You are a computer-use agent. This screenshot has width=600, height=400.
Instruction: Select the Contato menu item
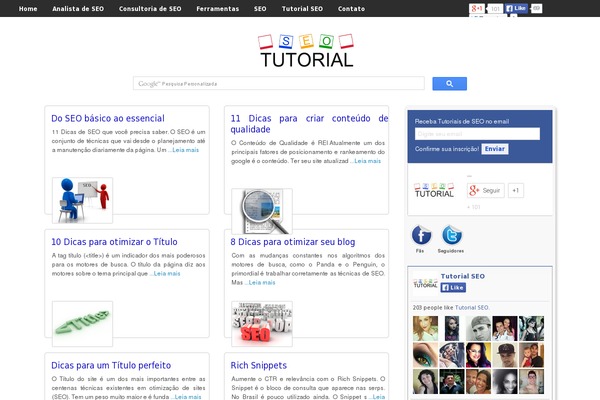tap(351, 8)
